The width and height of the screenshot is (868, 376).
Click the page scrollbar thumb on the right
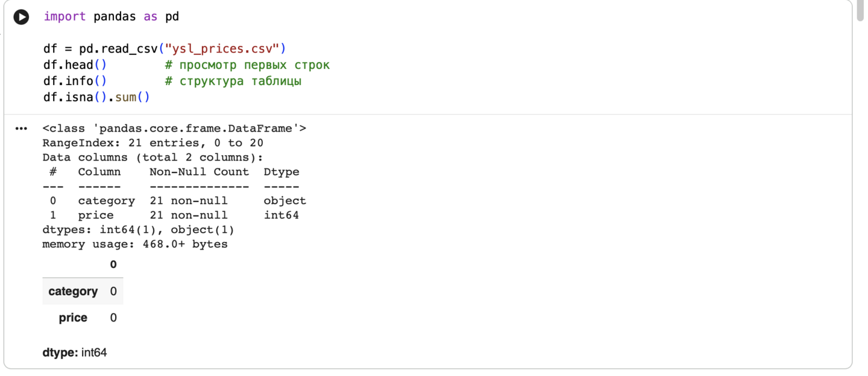[860, 12]
